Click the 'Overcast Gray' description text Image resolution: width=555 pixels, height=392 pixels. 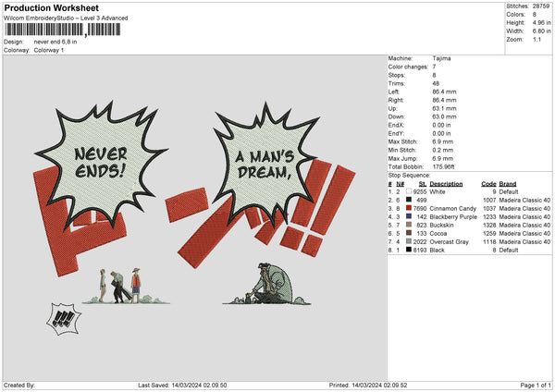449,241
